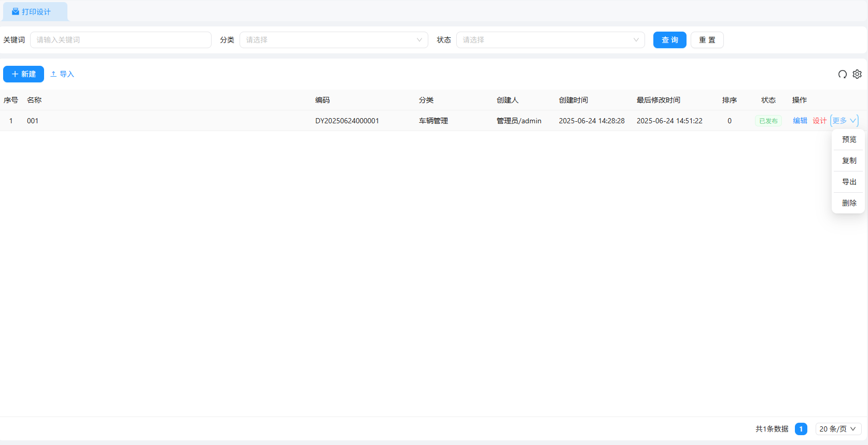Select 预览 from the more menu
This screenshot has width=868, height=445.
[x=849, y=139]
